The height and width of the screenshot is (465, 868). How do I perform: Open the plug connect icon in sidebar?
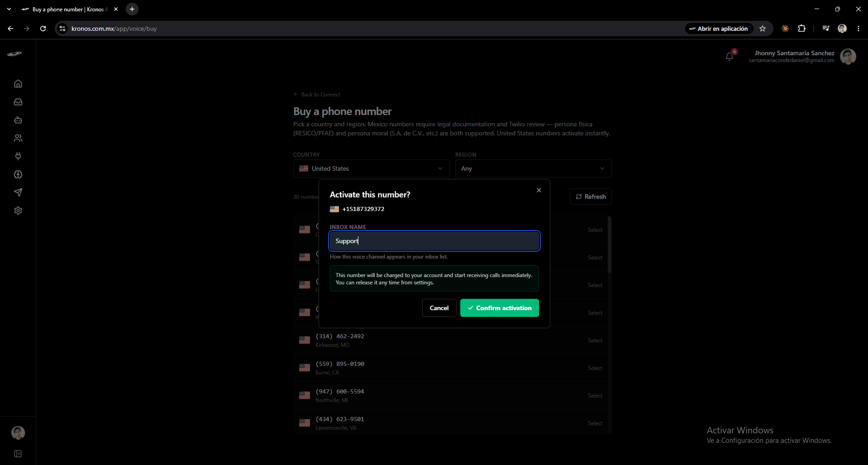18,156
